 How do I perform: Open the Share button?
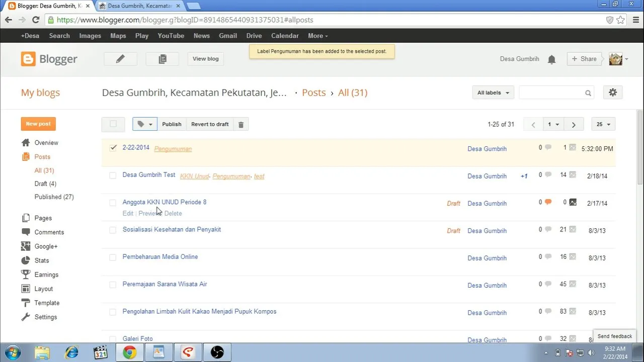click(584, 59)
